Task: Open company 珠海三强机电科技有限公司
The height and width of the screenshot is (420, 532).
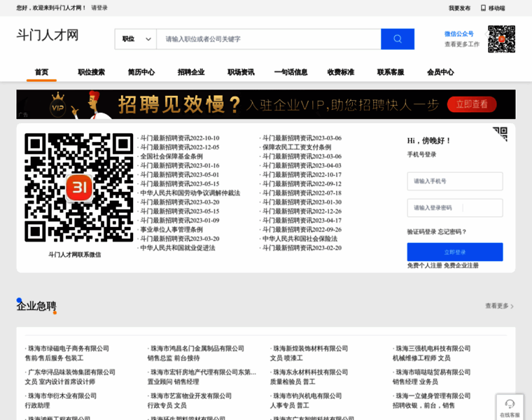Action: coord(433,349)
